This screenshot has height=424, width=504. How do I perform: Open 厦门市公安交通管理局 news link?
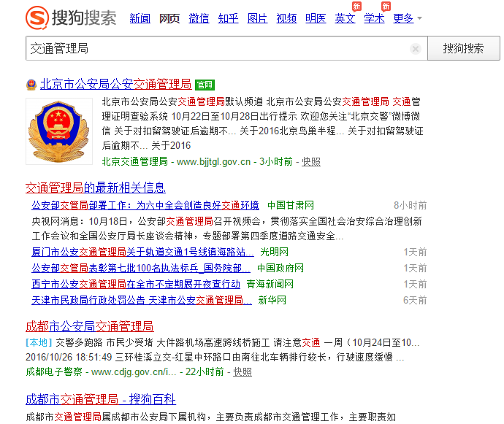tap(142, 253)
